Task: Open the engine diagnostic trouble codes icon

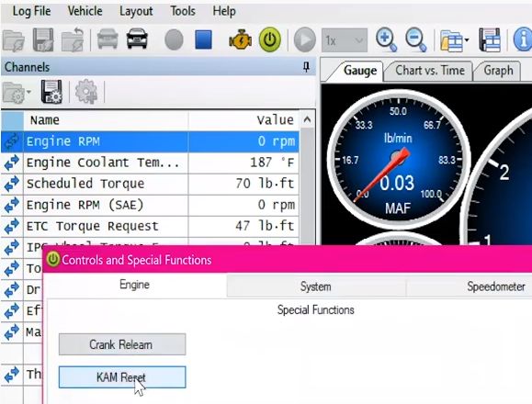Action: (240, 40)
